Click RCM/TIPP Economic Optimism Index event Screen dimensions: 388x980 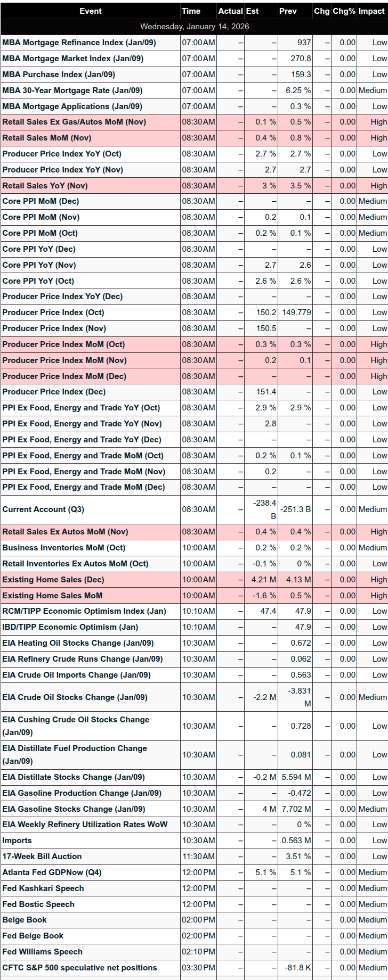[84, 611]
